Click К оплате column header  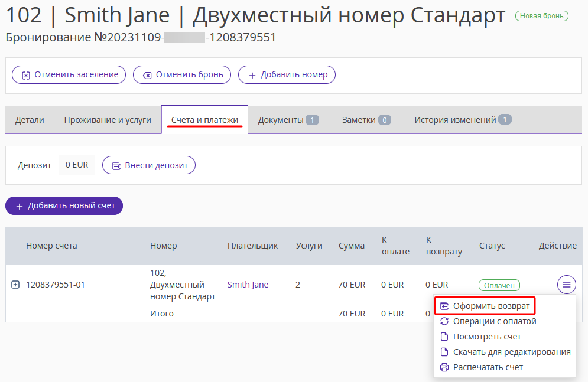click(395, 246)
